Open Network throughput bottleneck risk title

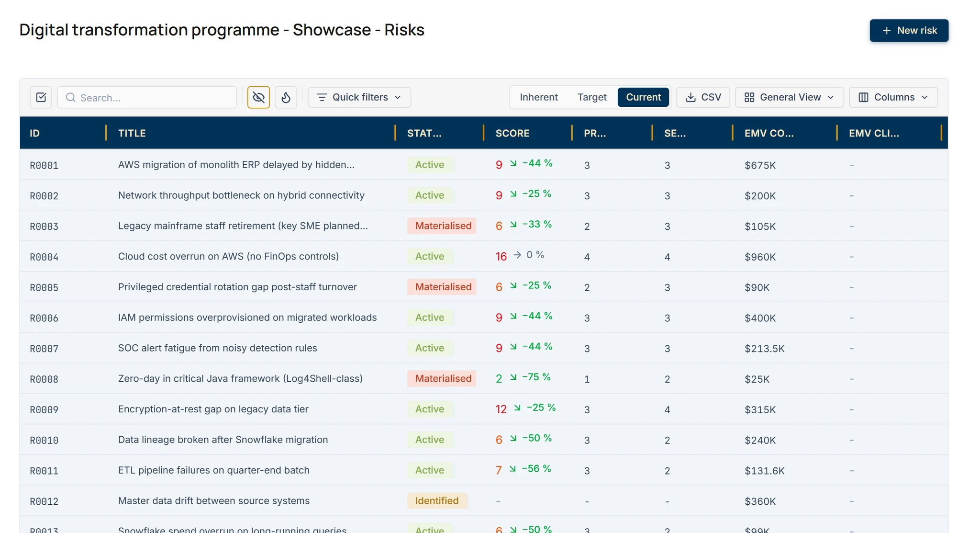[241, 195]
